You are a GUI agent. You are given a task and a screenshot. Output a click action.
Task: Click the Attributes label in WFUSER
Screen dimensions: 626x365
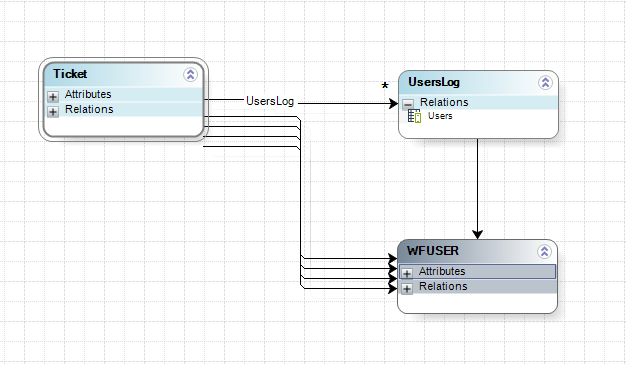pyautogui.click(x=442, y=272)
